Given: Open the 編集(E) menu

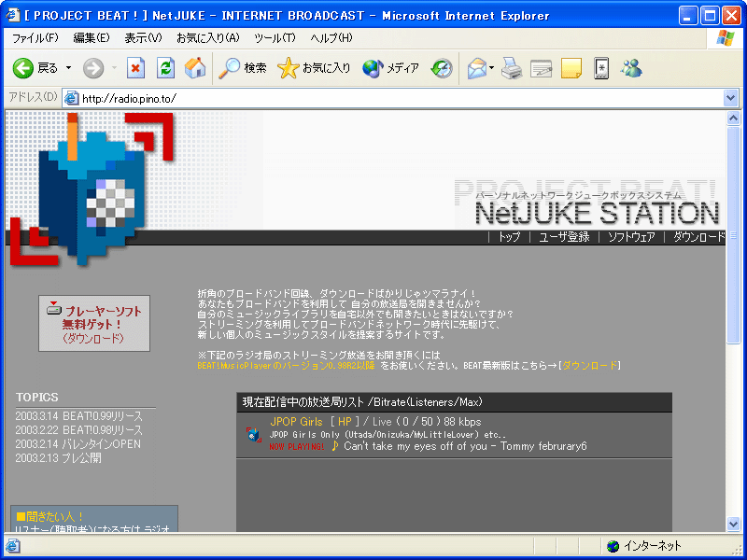Looking at the screenshot, I should [91, 38].
